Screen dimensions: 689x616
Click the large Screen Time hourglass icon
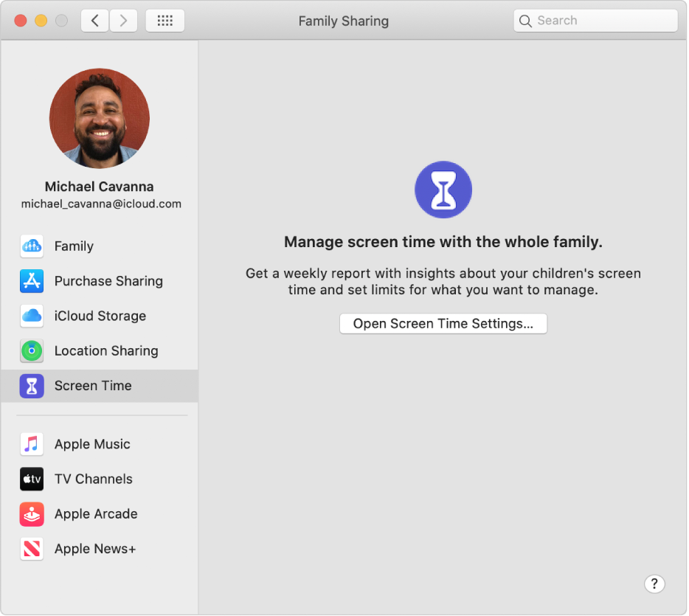pyautogui.click(x=443, y=190)
